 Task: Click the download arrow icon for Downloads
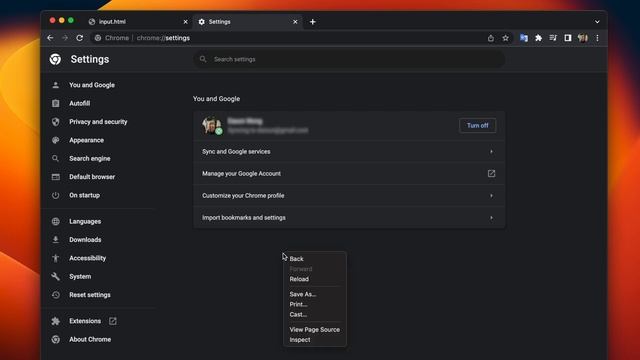pos(56,240)
